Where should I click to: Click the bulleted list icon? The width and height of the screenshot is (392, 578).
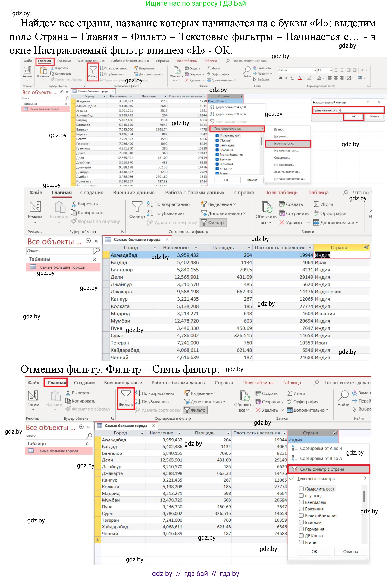coord(336,70)
